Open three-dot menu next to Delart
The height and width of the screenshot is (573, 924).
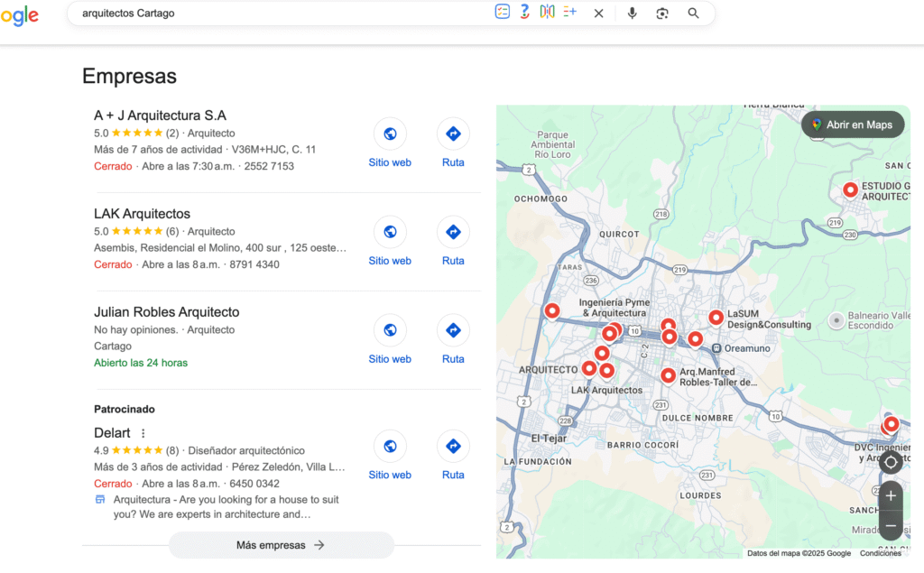tap(143, 433)
